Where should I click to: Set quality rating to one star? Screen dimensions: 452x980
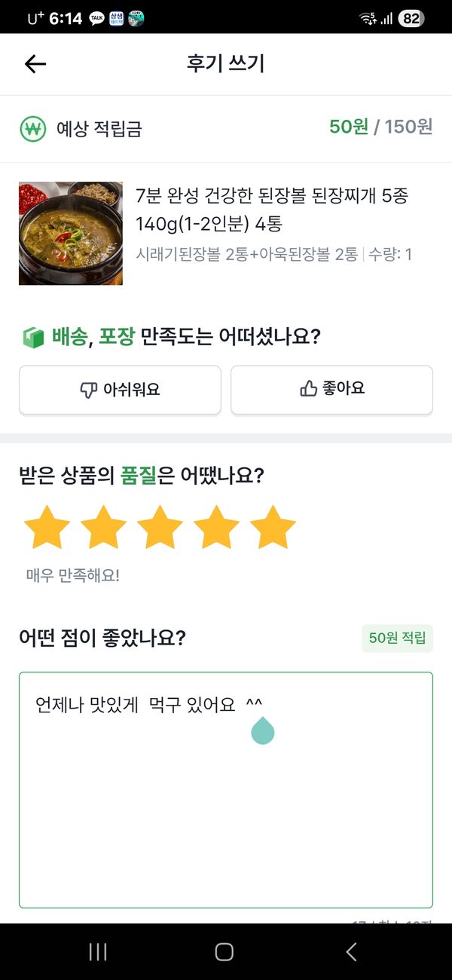coord(47,528)
